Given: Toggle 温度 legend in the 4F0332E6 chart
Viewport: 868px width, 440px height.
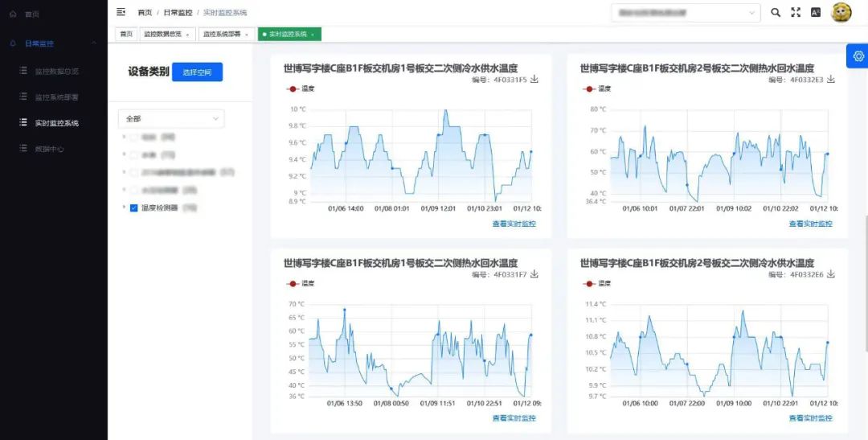Looking at the screenshot, I should pyautogui.click(x=596, y=283).
